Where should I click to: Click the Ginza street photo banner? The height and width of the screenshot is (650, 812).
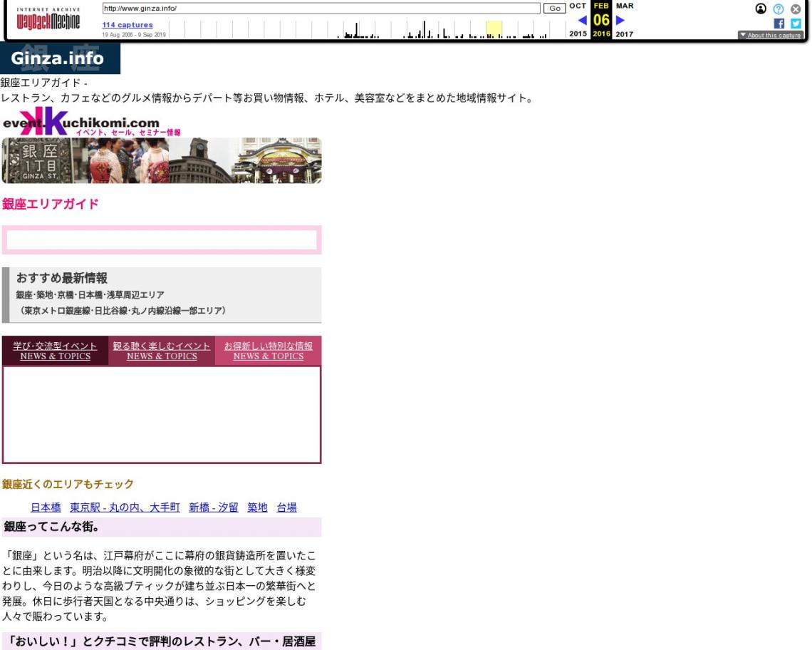coord(162,160)
